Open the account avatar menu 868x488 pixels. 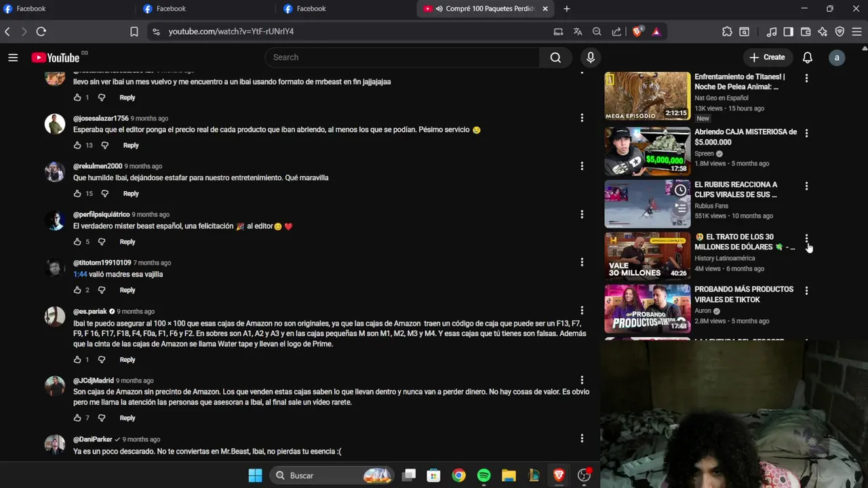837,58
